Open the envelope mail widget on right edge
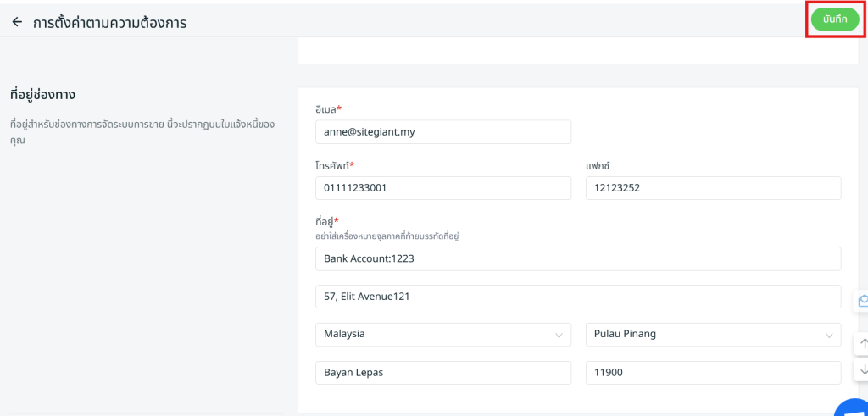Screen dimensions: 868x416 click(862, 301)
